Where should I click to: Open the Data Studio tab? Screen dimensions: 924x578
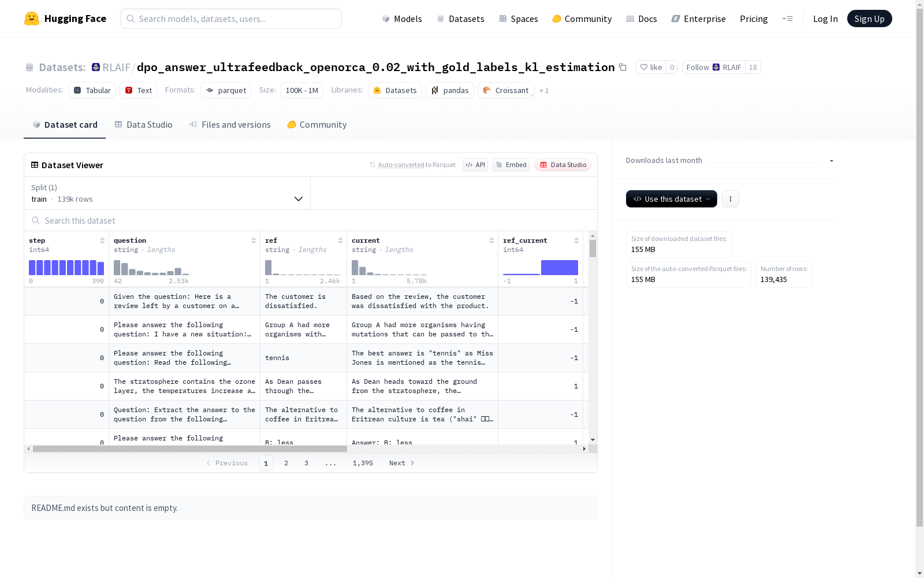tap(143, 125)
